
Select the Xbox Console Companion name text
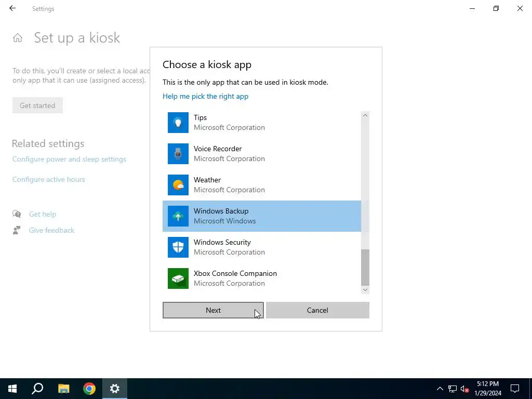235,273
